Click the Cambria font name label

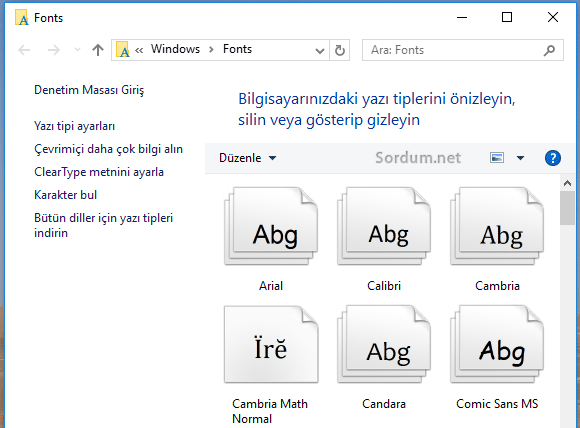[497, 286]
